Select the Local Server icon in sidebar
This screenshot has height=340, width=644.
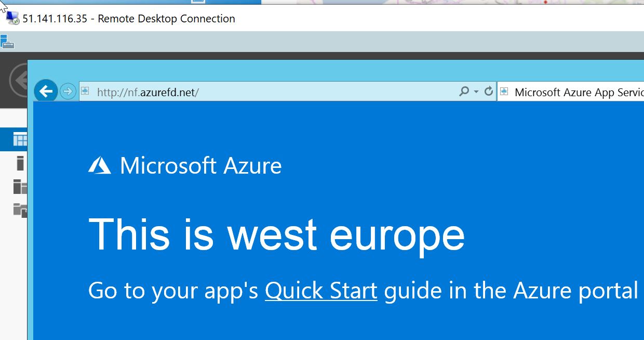(x=20, y=163)
